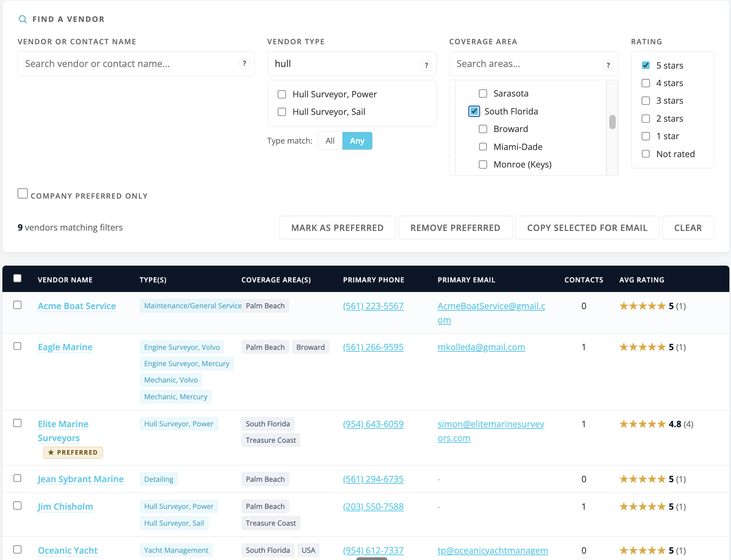
Task: Enable the 2 stars rating filter
Action: tap(646, 118)
